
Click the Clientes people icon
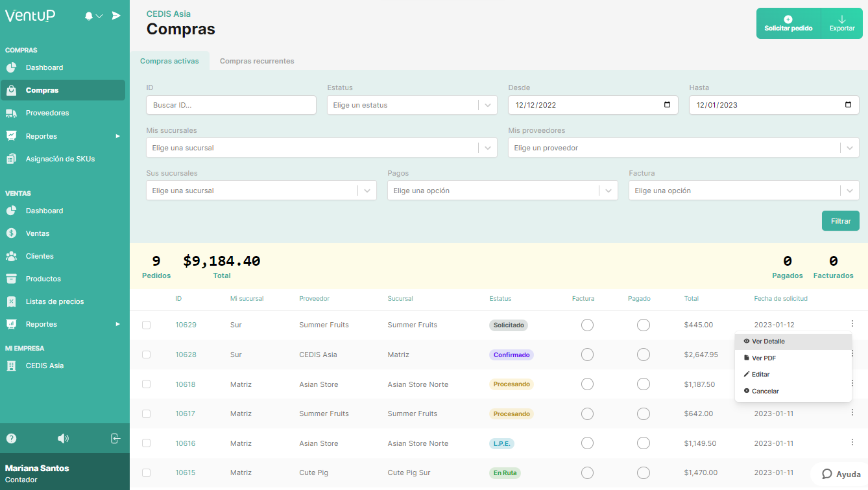[11, 256]
